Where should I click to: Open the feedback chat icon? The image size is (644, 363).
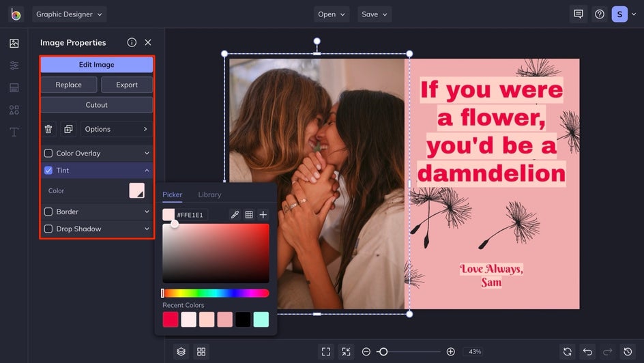point(579,14)
